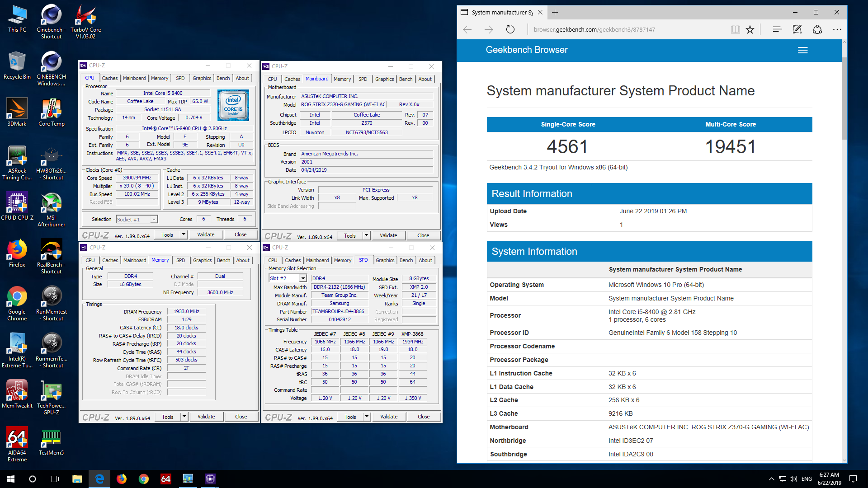The image size is (868, 488).
Task: Click Validate button in SPD window
Action: pos(389,417)
